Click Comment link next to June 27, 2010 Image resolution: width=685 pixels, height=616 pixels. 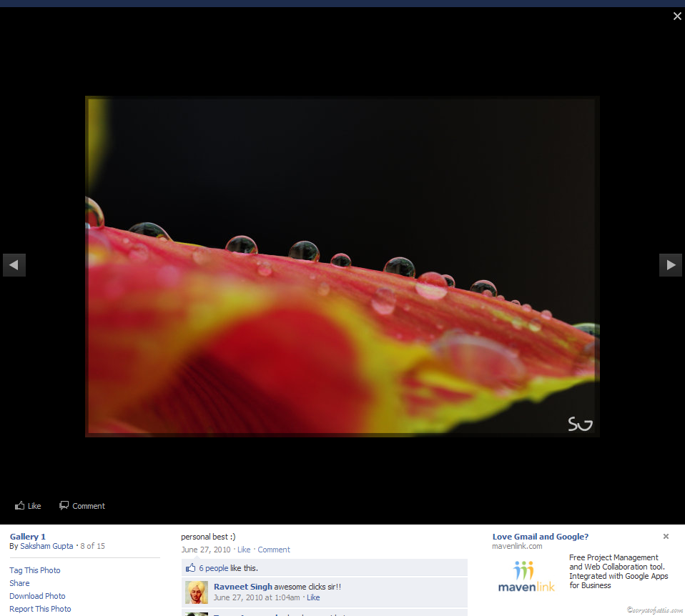pyautogui.click(x=274, y=550)
